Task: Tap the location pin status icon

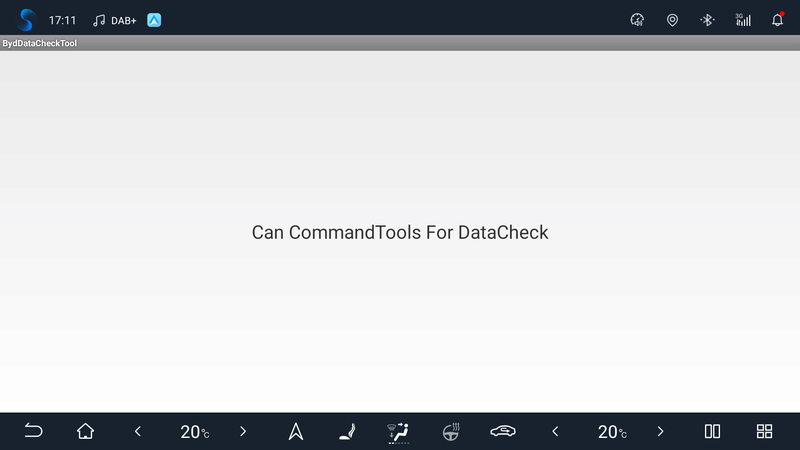Action: [672, 19]
